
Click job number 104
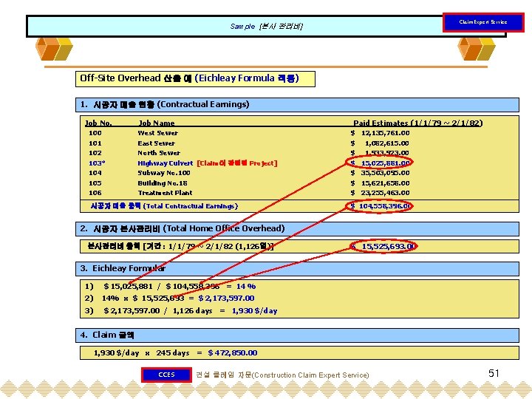95,173
